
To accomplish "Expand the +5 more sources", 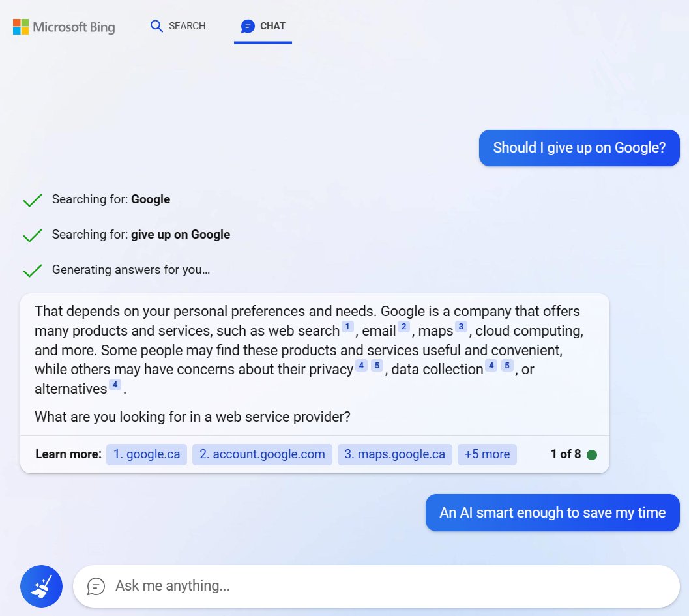I will [488, 454].
